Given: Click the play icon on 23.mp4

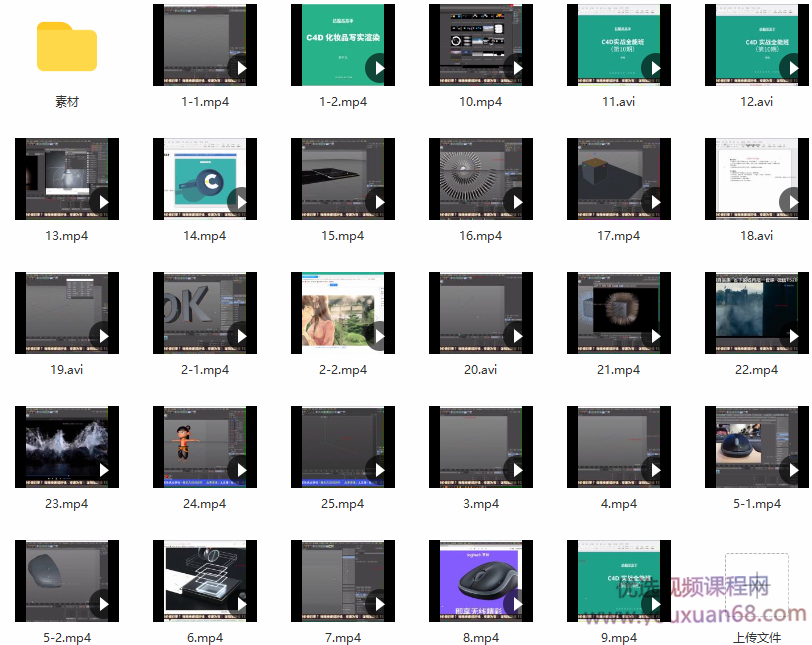Looking at the screenshot, I should 102,470.
